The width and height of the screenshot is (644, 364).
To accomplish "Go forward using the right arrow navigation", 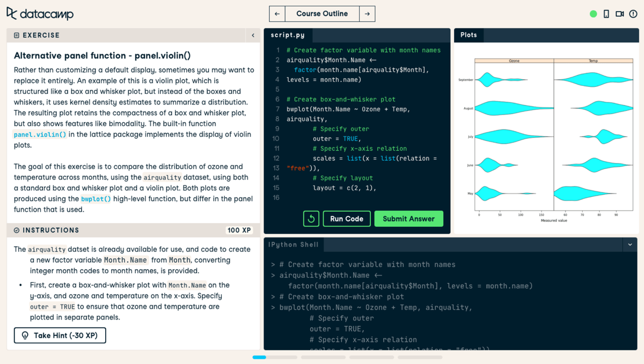I will tap(367, 13).
